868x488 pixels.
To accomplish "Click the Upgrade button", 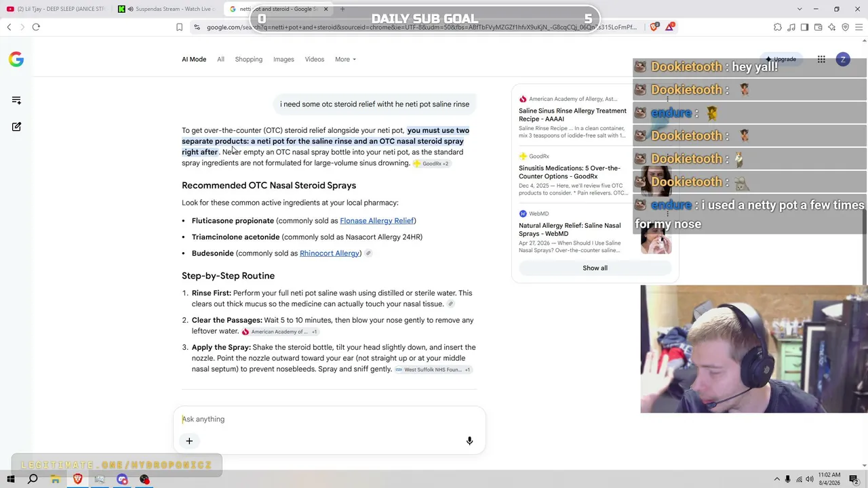I will tap(781, 60).
